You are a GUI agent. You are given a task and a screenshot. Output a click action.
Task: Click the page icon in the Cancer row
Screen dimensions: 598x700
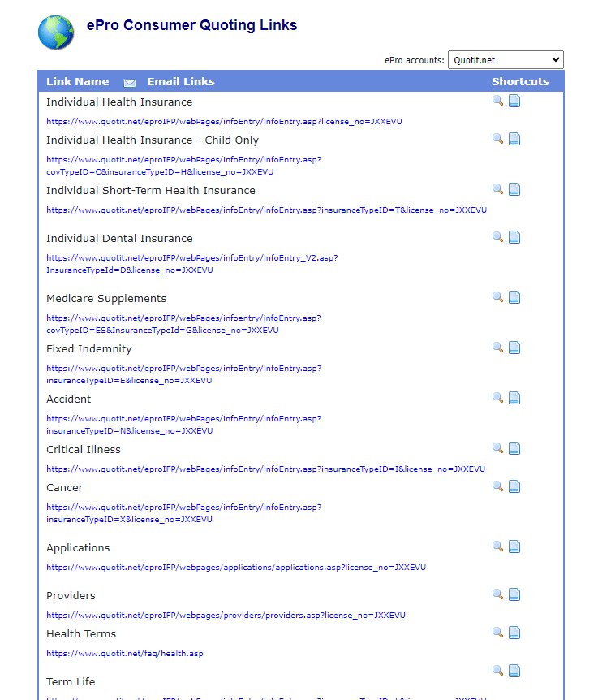pyautogui.click(x=514, y=486)
